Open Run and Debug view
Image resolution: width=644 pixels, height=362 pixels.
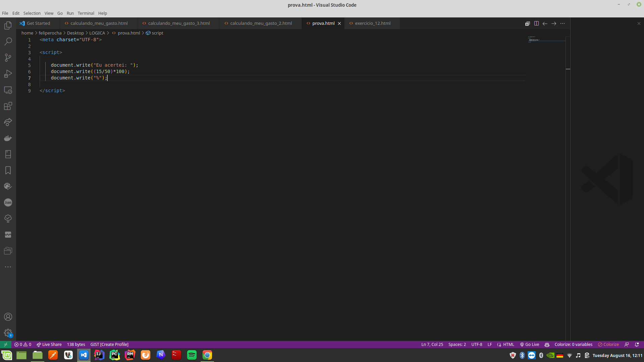tap(8, 74)
